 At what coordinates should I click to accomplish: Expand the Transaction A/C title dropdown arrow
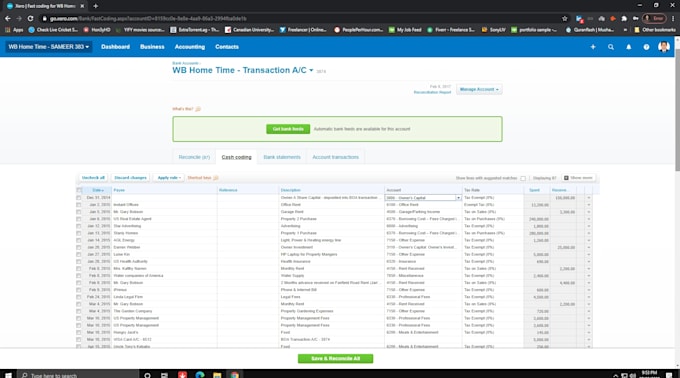point(311,70)
